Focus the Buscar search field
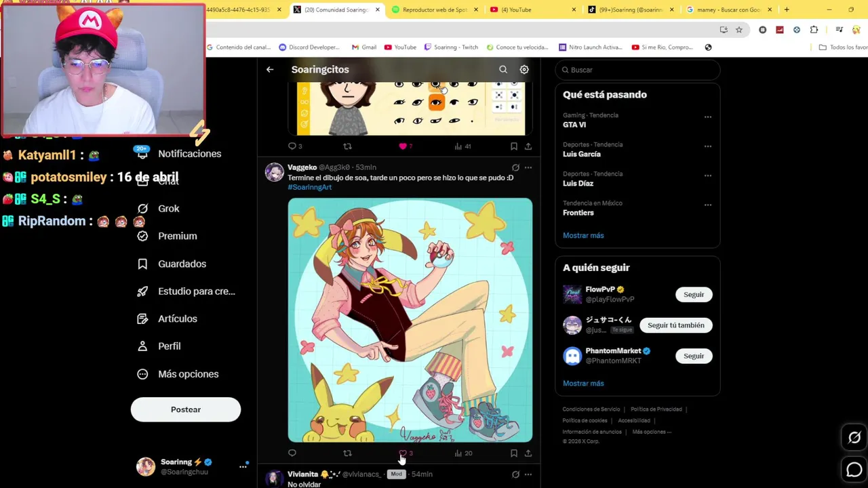Image resolution: width=868 pixels, height=488 pixels. 637,70
